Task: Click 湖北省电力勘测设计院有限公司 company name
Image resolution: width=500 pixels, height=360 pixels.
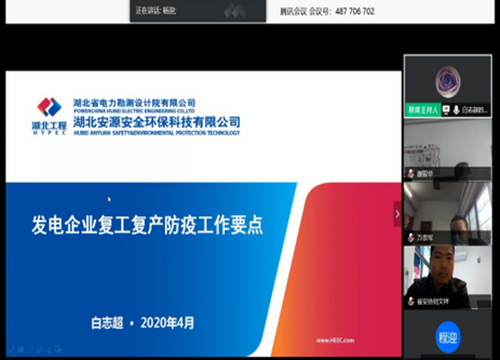Action: coord(134,103)
